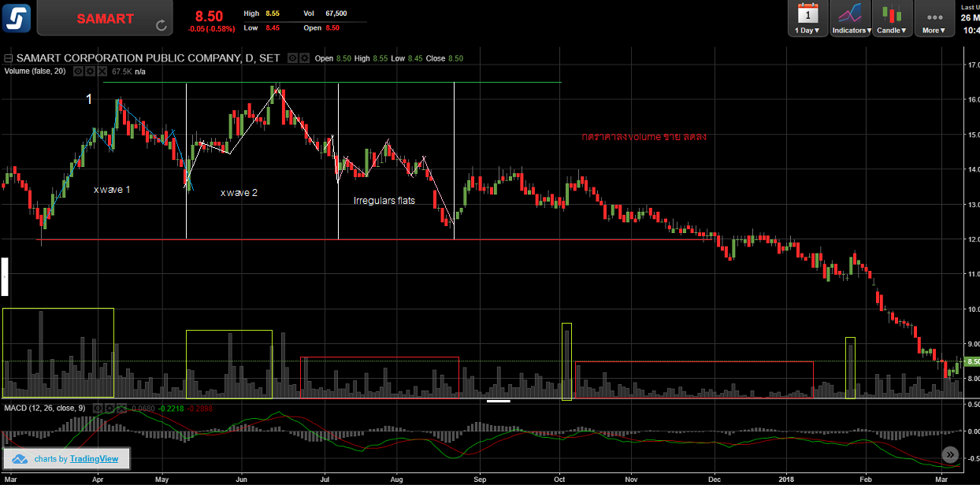Open MACD indicator settings gear
The image size is (980, 485).
coord(111,409)
